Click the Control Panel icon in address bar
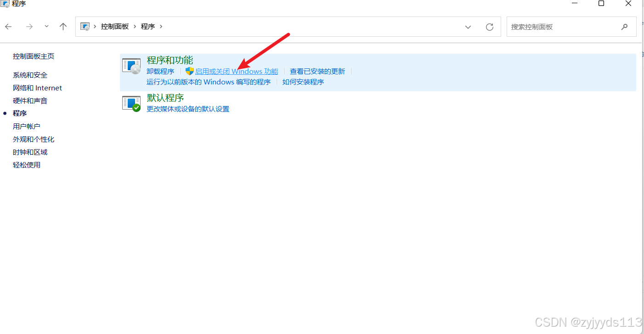This screenshot has width=644, height=334. (85, 27)
